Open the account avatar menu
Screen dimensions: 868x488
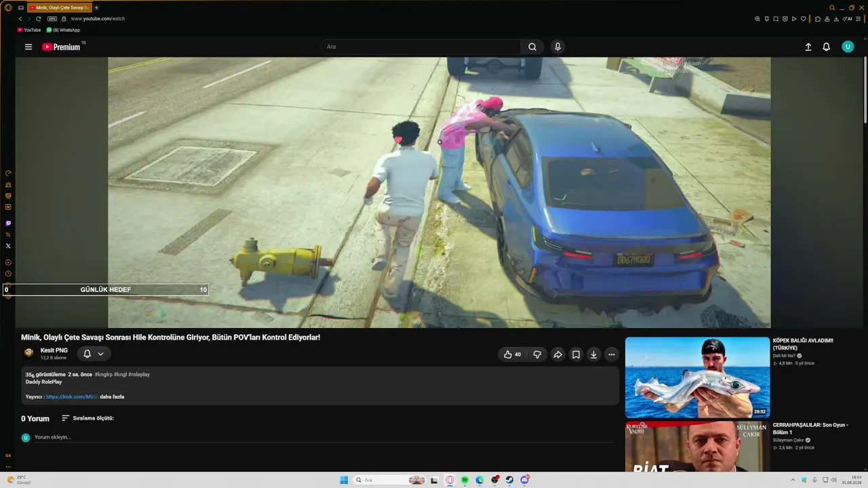[x=848, y=47]
